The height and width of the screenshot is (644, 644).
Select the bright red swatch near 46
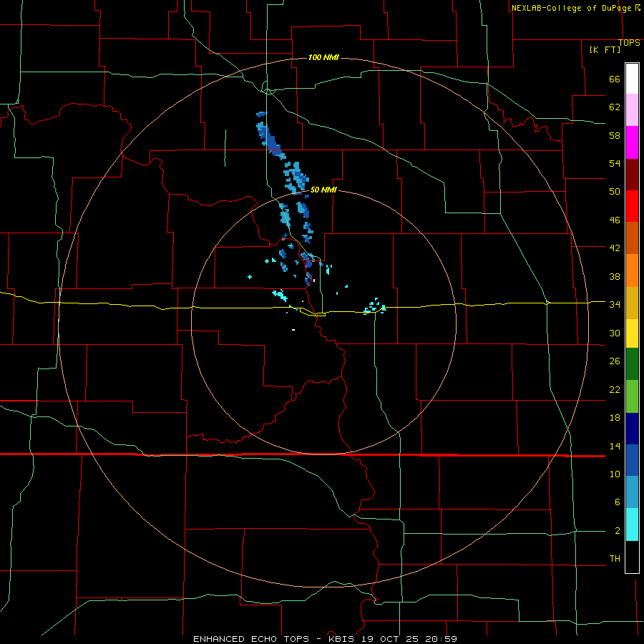[632, 206]
